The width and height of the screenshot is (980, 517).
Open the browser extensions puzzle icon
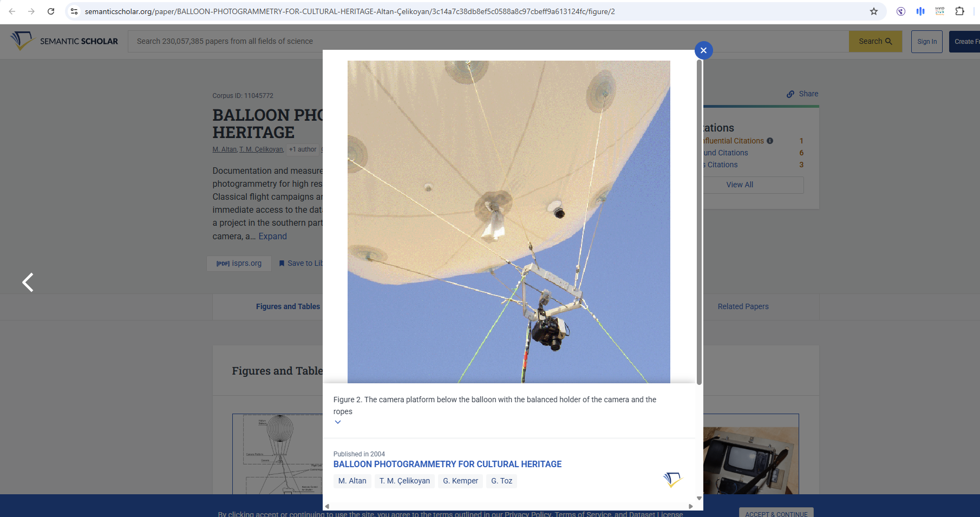point(959,11)
